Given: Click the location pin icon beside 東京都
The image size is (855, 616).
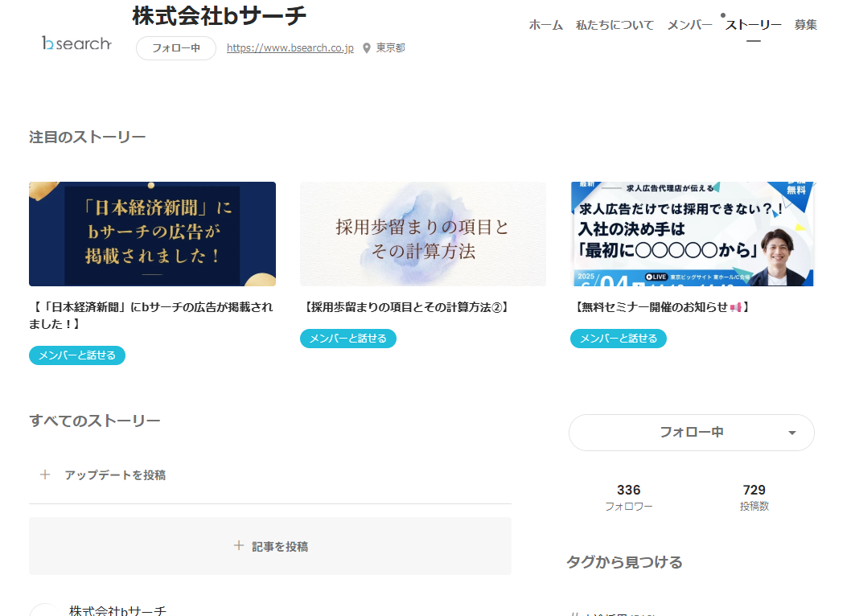Looking at the screenshot, I should [367, 48].
